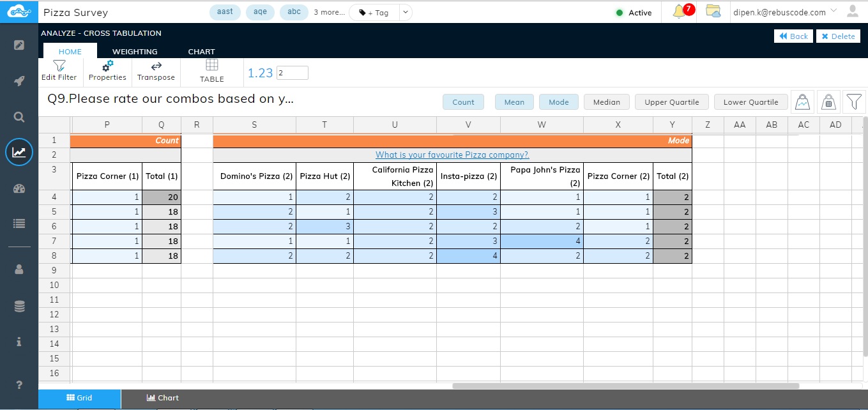
Task: Click the orange Count header cell
Action: [x=126, y=140]
